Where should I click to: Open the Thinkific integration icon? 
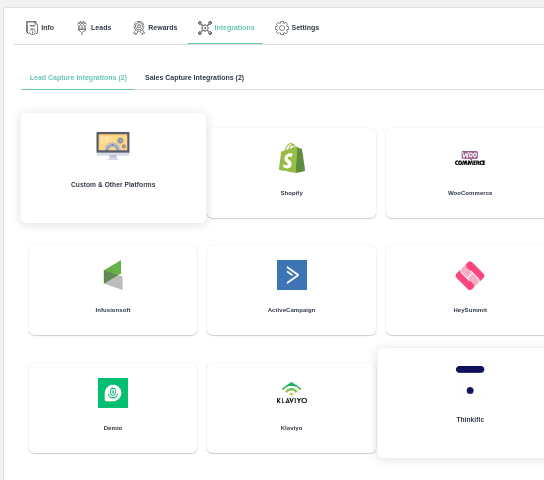coord(470,380)
